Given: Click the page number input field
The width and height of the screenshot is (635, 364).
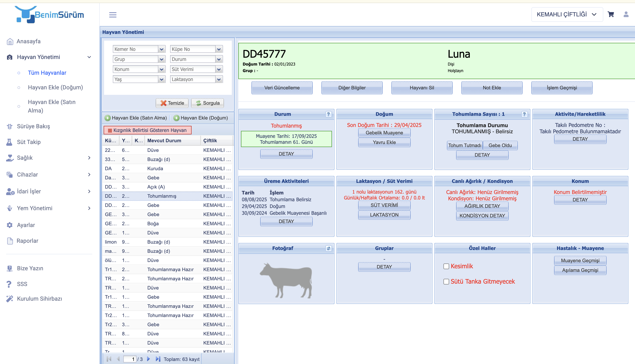Looking at the screenshot, I should coord(130,359).
